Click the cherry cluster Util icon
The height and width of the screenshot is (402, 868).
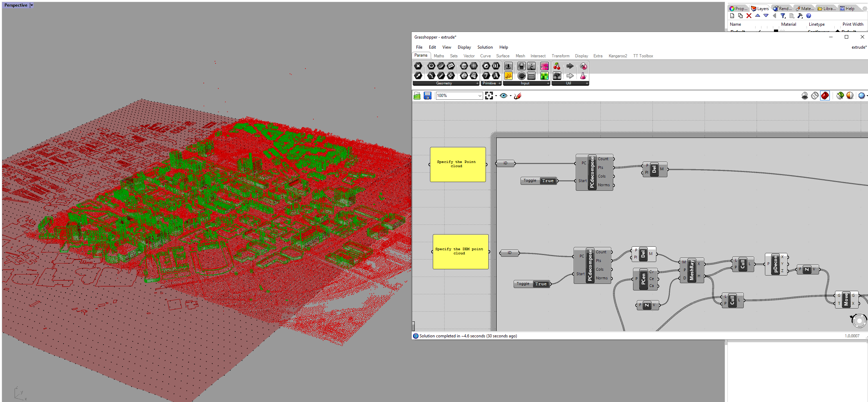tap(557, 66)
